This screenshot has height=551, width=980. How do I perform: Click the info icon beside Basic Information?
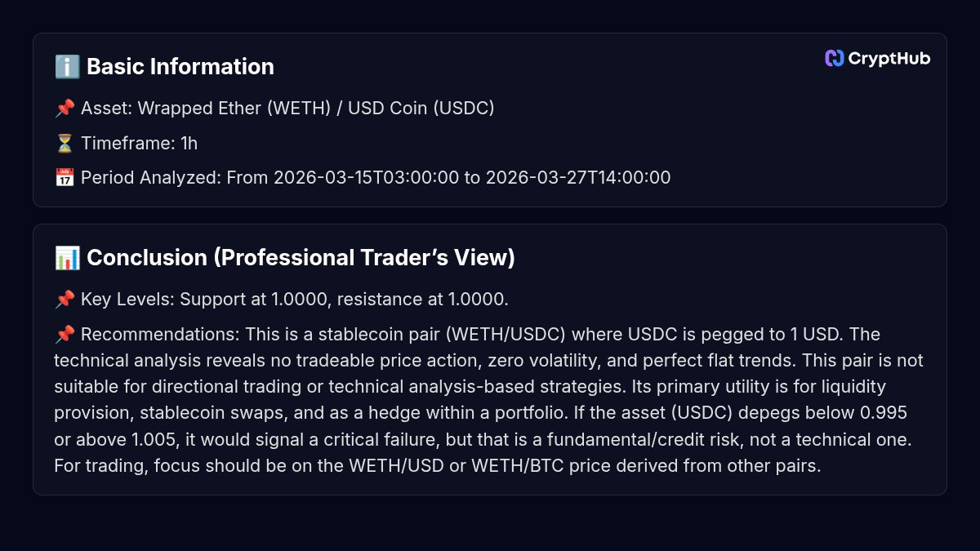(x=67, y=67)
